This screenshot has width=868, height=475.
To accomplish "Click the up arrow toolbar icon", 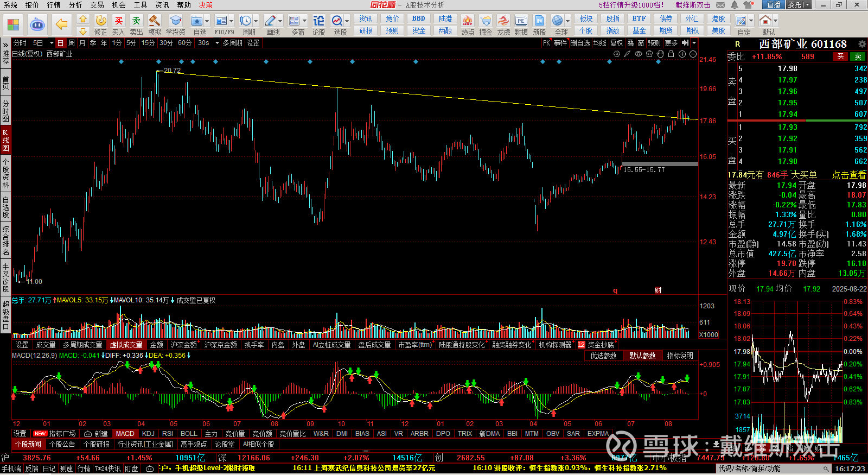I will tap(83, 19).
